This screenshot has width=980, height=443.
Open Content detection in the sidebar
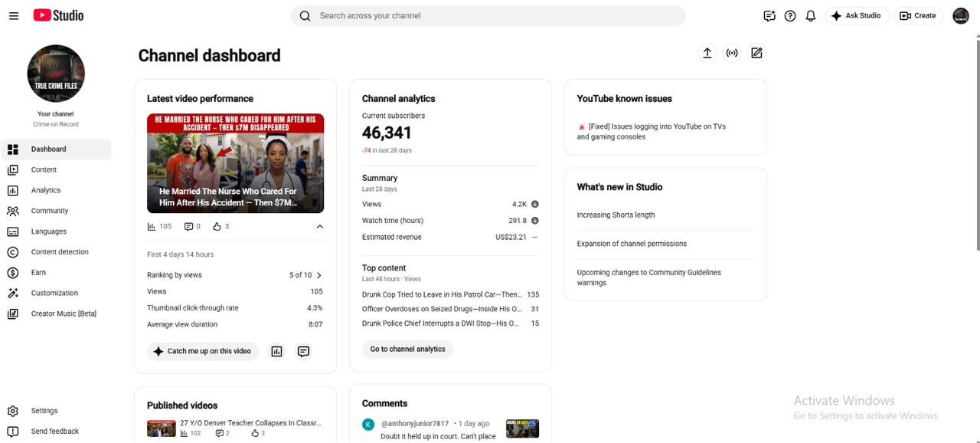(x=56, y=252)
